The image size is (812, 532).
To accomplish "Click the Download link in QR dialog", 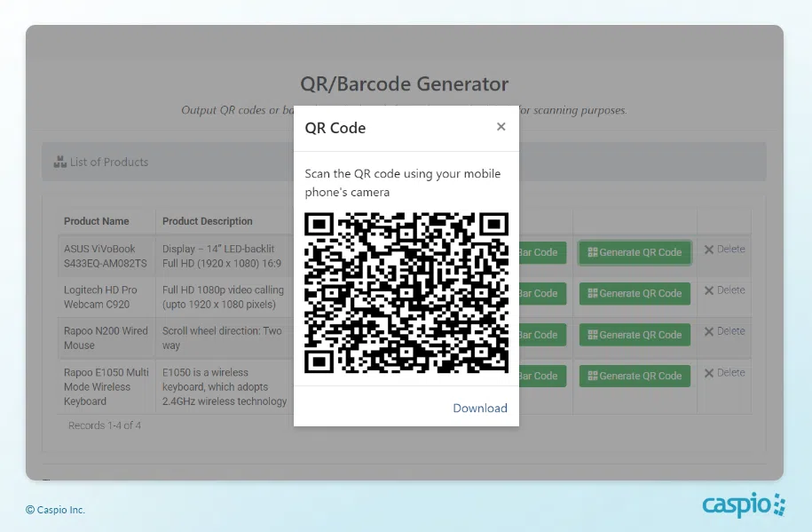I will 479,409.
